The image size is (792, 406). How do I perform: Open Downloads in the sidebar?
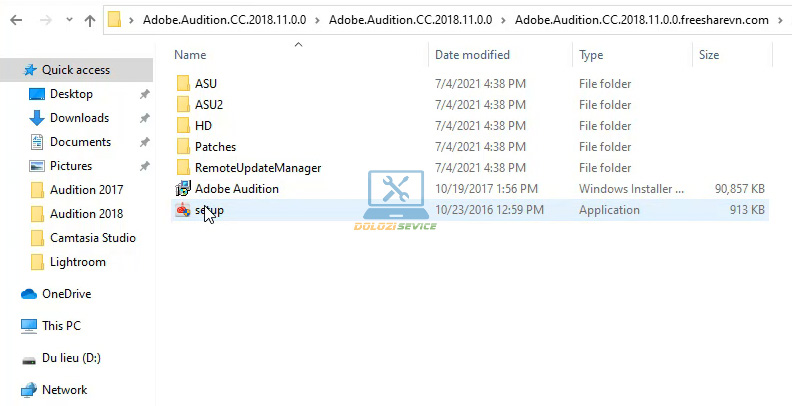[79, 118]
